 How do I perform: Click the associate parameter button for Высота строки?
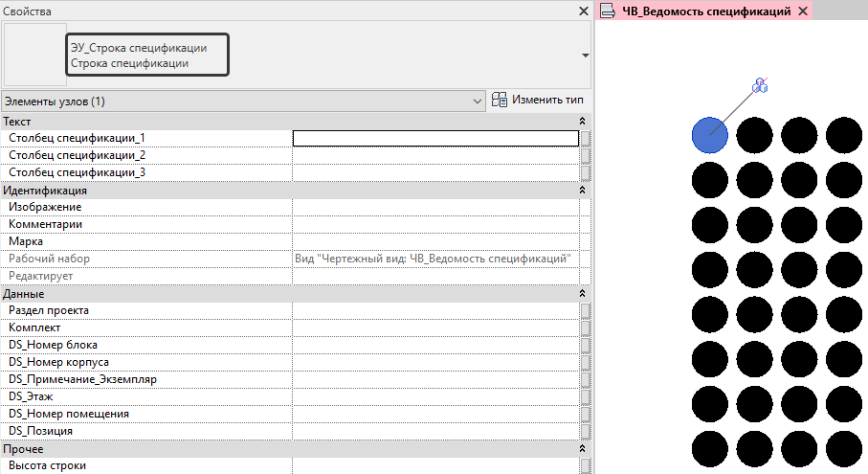[x=586, y=466]
